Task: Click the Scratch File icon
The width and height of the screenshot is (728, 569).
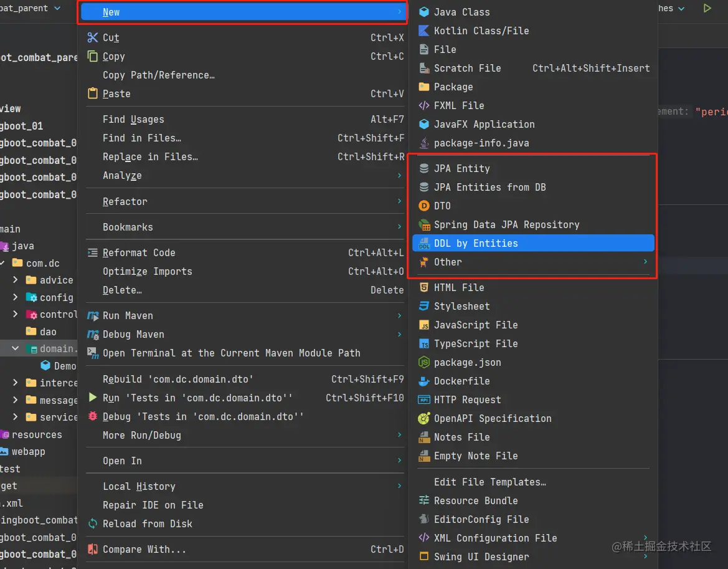Action: point(424,69)
